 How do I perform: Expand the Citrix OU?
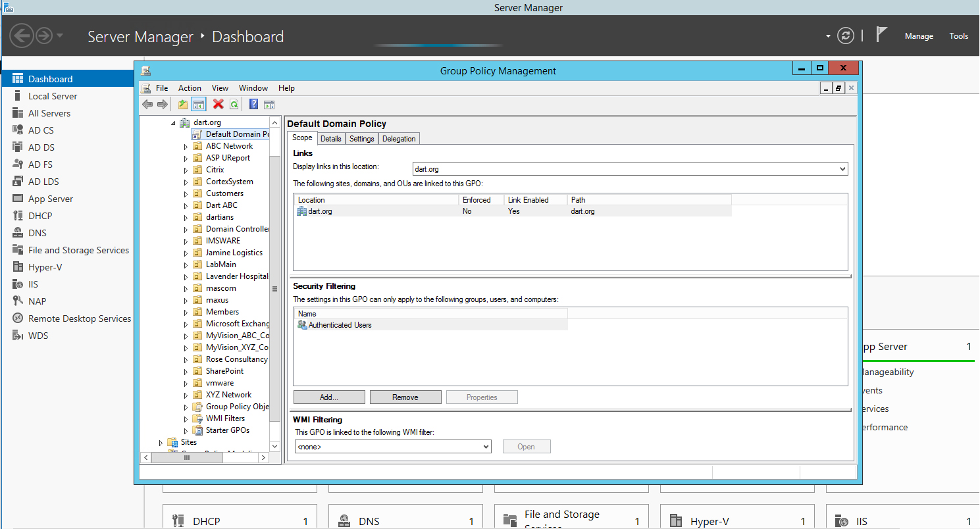pos(186,170)
